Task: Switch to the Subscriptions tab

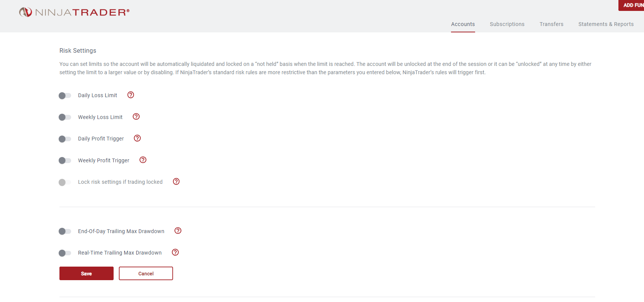Action: [507, 24]
